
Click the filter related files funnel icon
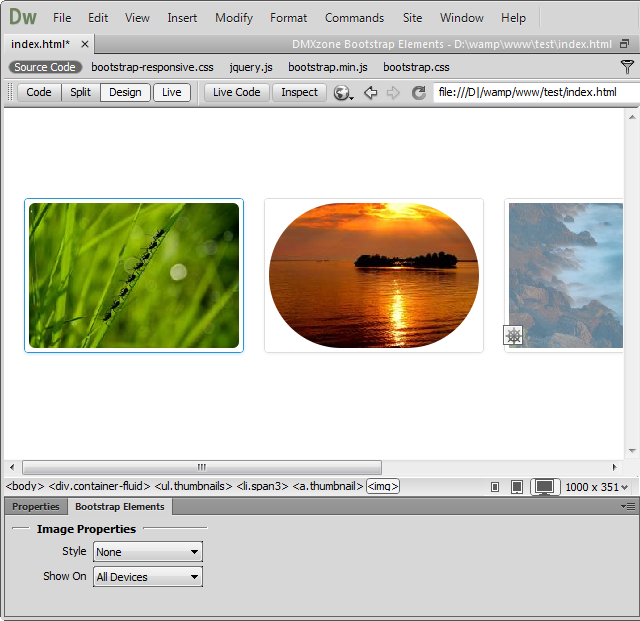(627, 67)
